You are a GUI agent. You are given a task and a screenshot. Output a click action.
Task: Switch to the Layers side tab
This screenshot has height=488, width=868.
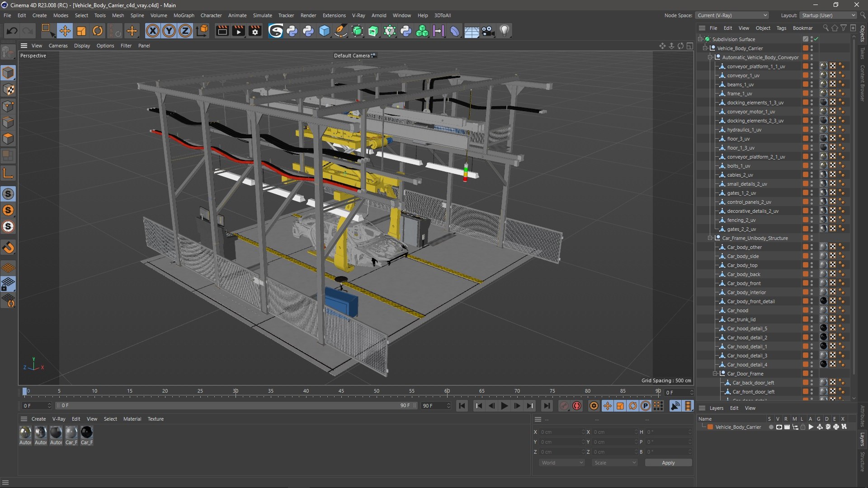pyautogui.click(x=862, y=439)
